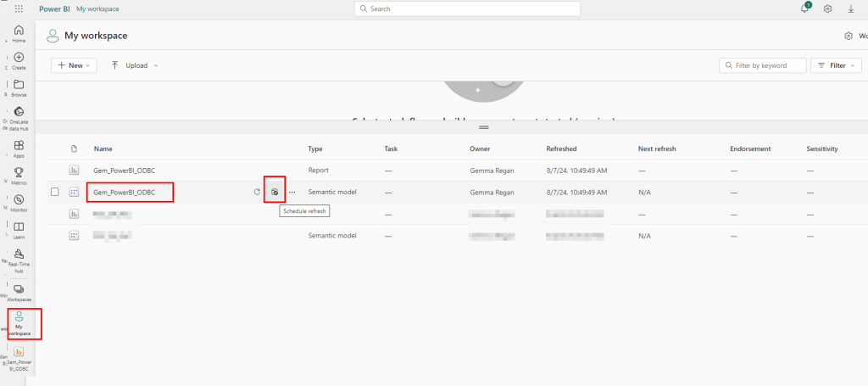This screenshot has width=868, height=386.
Task: Click the download icon in the header
Action: click(851, 8)
